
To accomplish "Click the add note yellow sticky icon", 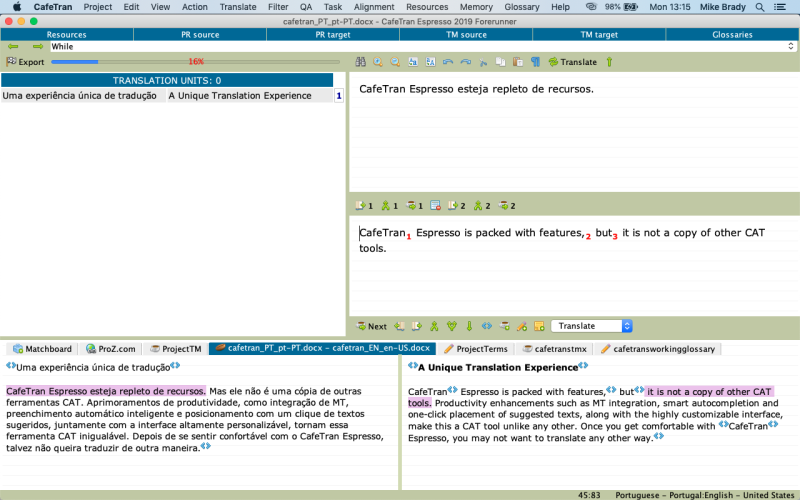I will point(539,326).
